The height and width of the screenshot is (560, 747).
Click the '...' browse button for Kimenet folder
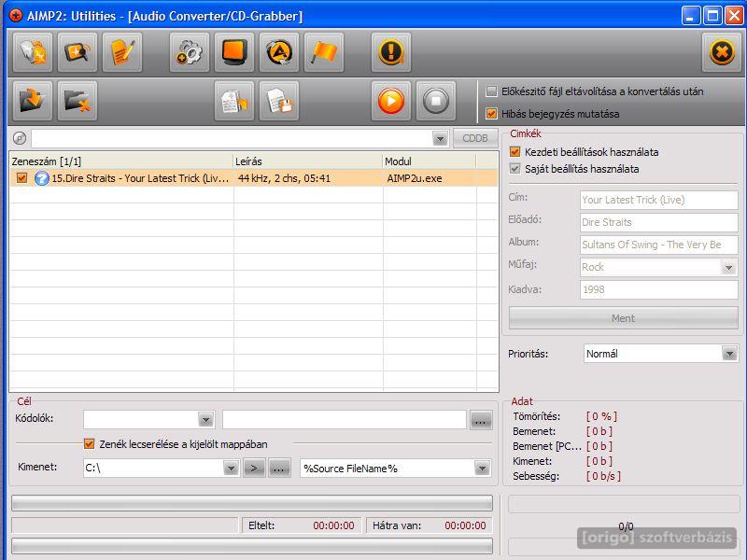click(x=279, y=469)
